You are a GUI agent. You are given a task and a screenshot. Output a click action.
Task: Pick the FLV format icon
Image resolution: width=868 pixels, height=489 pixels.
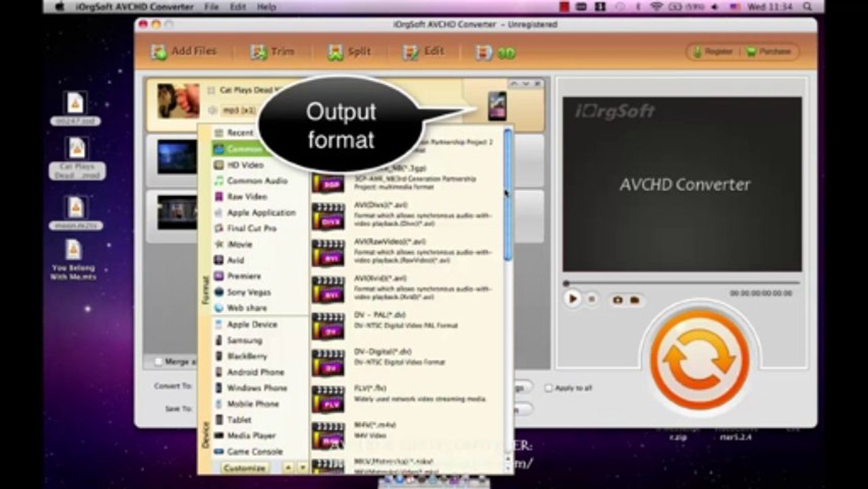point(328,399)
